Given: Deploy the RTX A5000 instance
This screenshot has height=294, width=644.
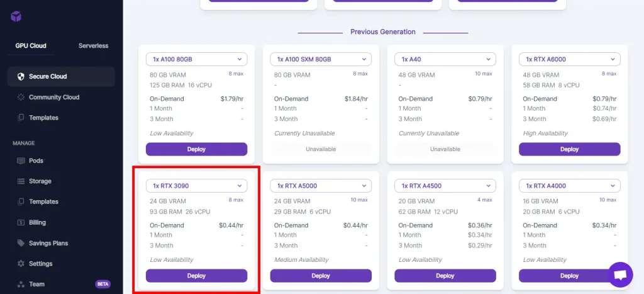Looking at the screenshot, I should (x=321, y=276).
